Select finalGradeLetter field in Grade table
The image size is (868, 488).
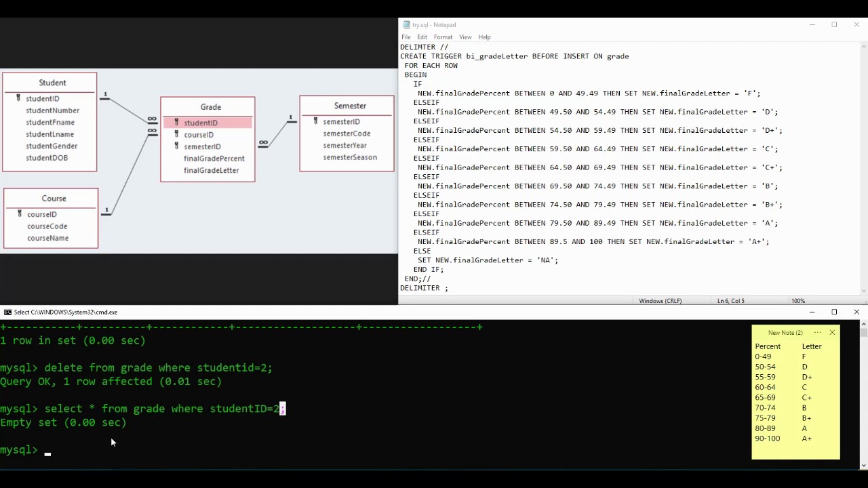(211, 170)
